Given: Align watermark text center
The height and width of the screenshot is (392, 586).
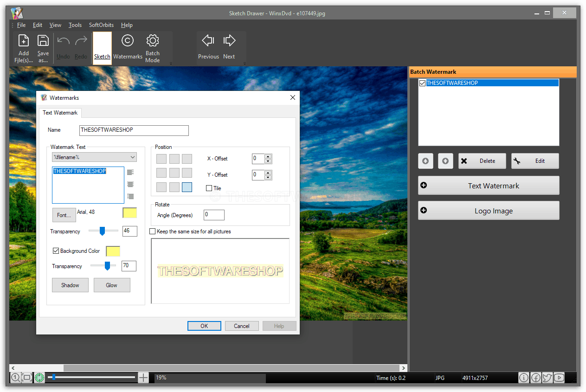Looking at the screenshot, I should [130, 184].
